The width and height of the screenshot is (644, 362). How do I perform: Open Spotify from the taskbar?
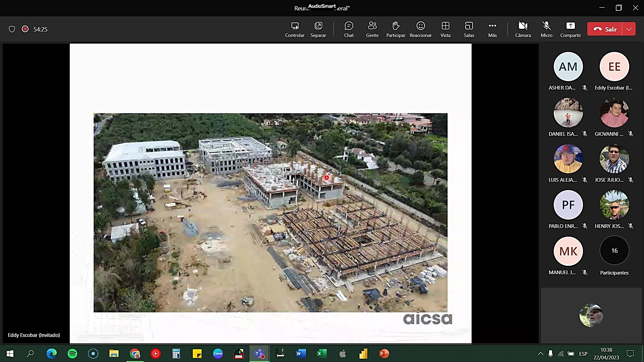(72, 354)
